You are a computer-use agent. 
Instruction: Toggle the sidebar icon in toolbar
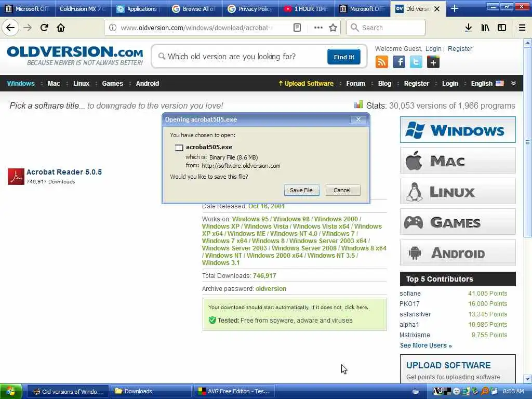(x=502, y=28)
